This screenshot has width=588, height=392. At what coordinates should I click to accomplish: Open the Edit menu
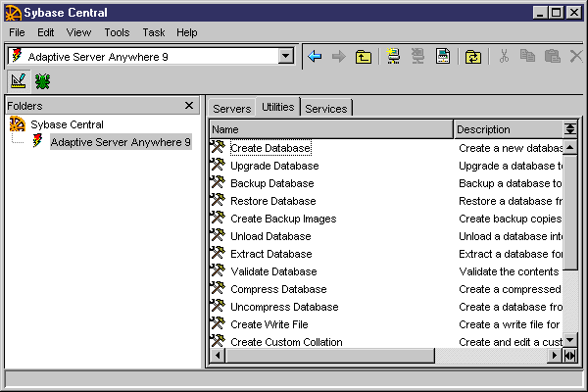pyautogui.click(x=45, y=32)
